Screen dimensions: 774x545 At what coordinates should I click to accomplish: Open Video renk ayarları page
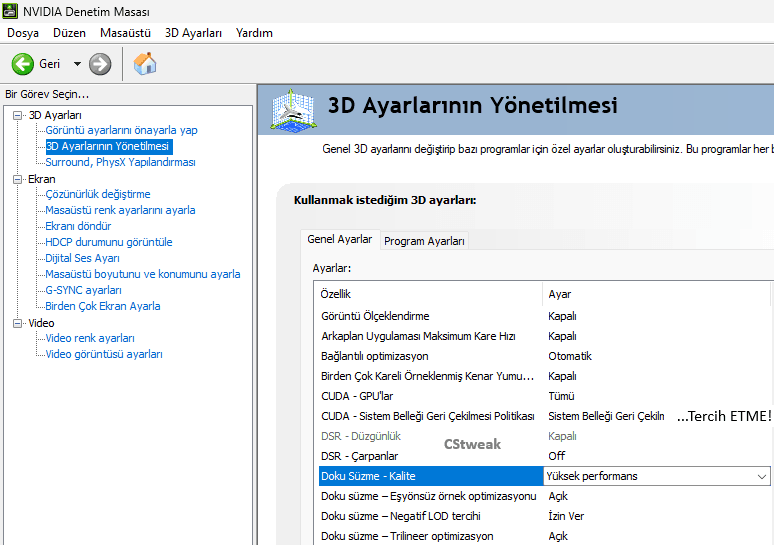(x=90, y=338)
